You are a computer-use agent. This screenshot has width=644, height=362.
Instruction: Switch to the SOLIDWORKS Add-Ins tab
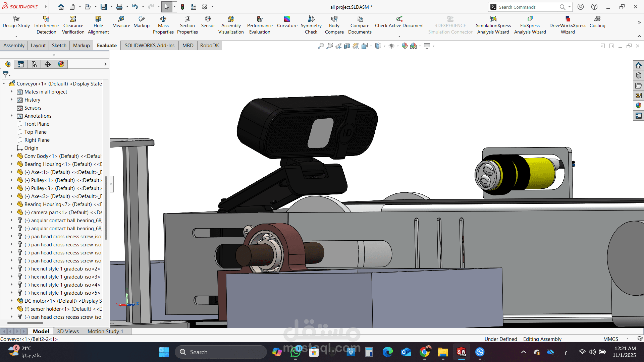(150, 46)
